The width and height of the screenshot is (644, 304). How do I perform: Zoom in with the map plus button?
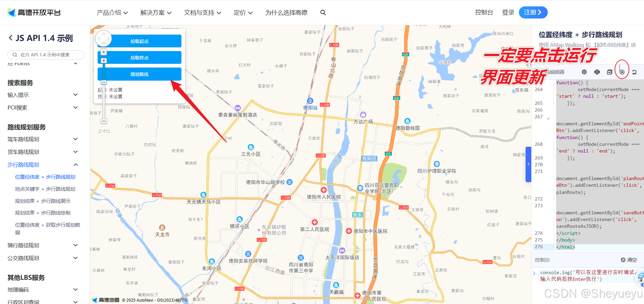click(x=104, y=60)
